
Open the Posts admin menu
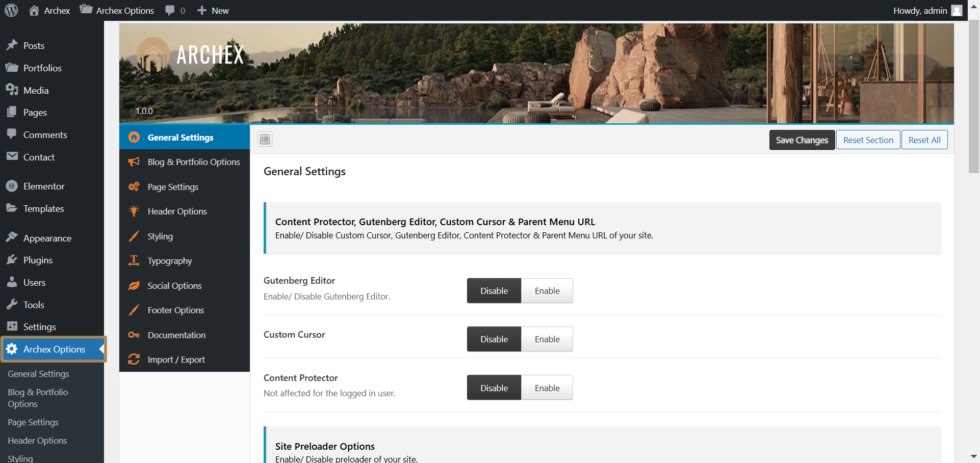(52, 45)
